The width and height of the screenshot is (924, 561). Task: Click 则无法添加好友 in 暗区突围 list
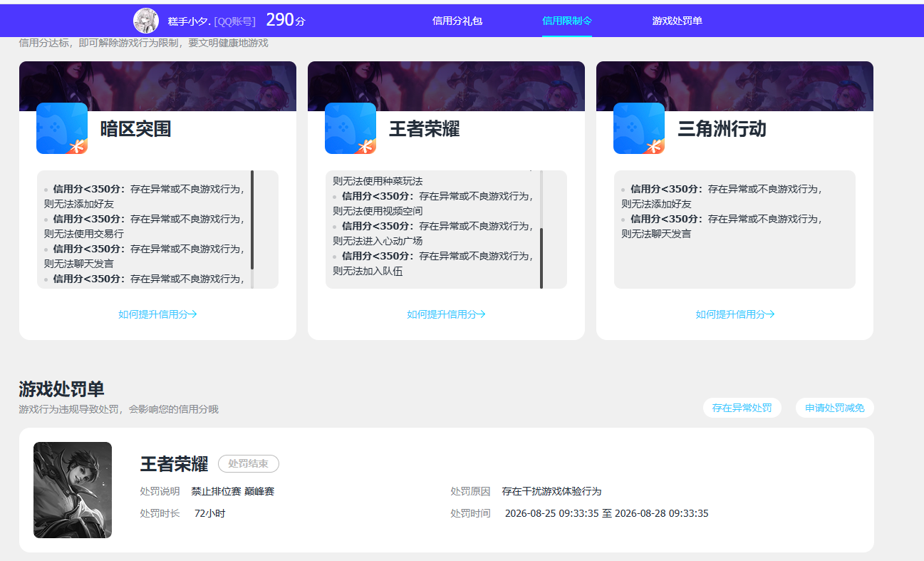tap(79, 204)
